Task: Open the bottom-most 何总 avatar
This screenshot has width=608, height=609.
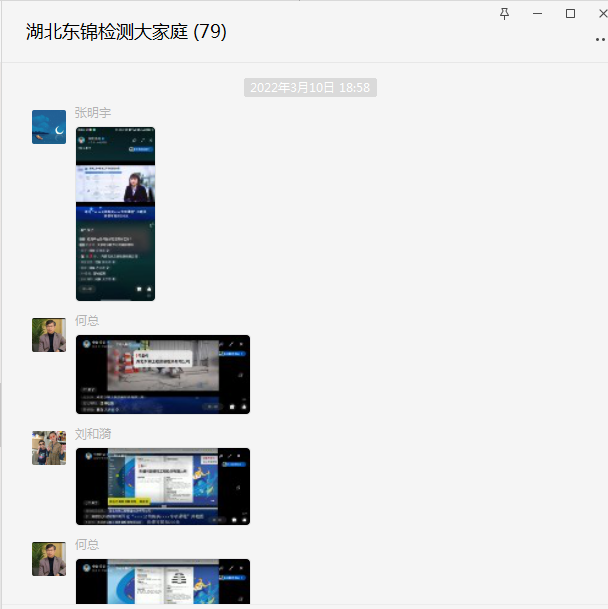Action: (x=49, y=559)
